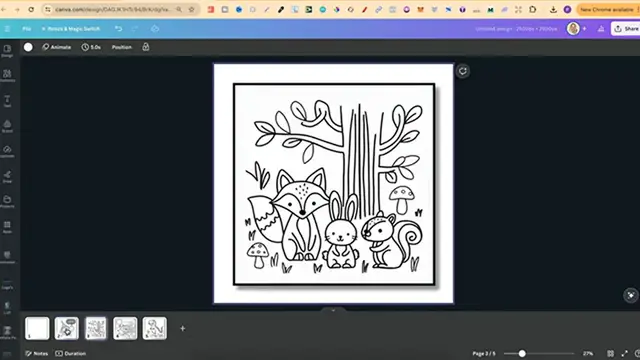Click the Chrome profile avatar icon
The height and width of the screenshot is (360, 640).
coord(567,9)
